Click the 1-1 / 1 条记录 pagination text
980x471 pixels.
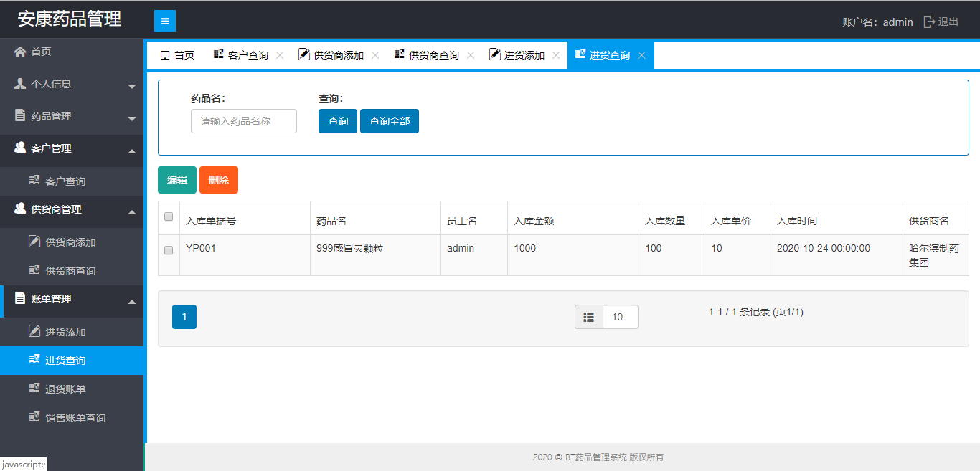click(x=756, y=312)
